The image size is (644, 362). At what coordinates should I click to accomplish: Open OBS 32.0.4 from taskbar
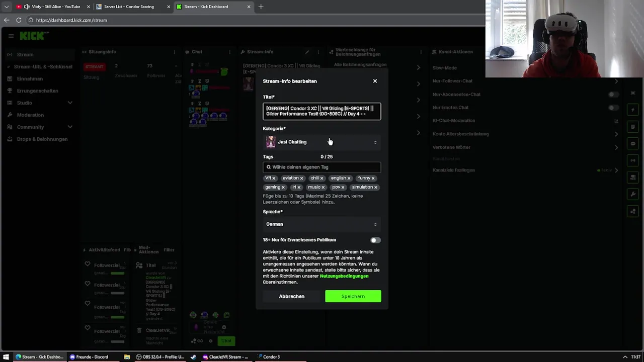pyautogui.click(x=161, y=357)
